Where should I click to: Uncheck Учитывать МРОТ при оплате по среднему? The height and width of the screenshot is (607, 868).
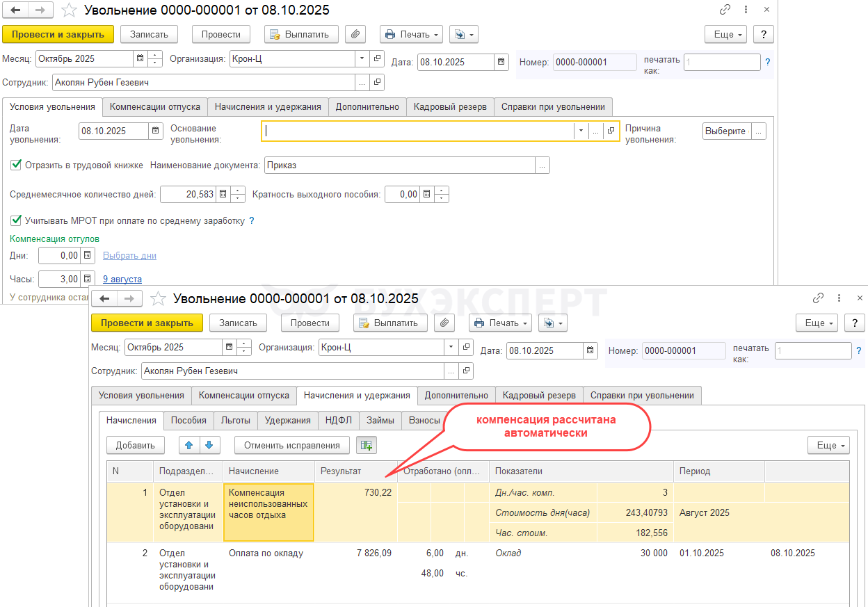(x=16, y=221)
